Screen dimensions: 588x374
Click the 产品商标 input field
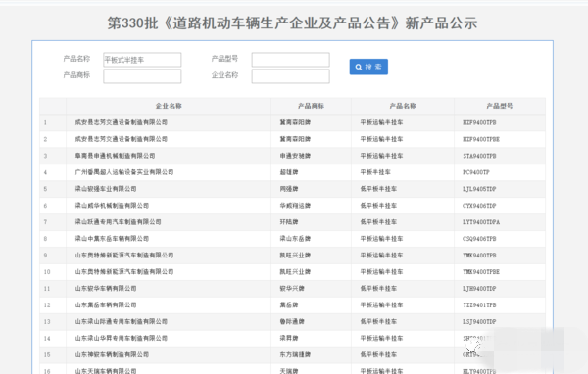[x=142, y=76]
